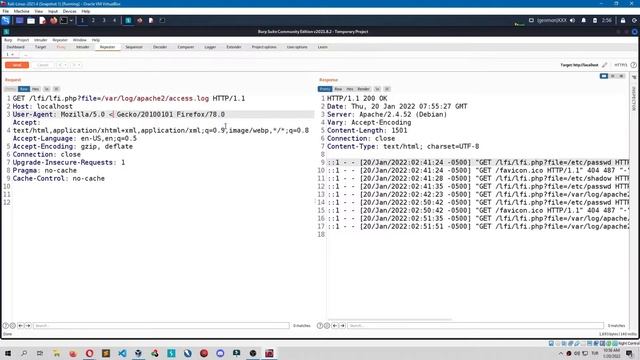The image size is (640, 360).
Task: Select the side-by-side layout toggle
Action: point(604,76)
